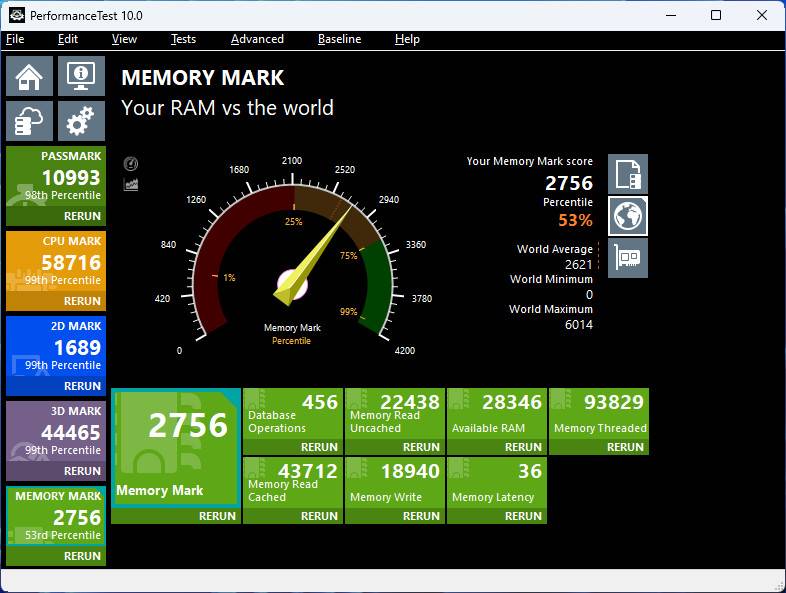Click the memory card hardware icon
The height and width of the screenshot is (593, 786).
pos(628,258)
